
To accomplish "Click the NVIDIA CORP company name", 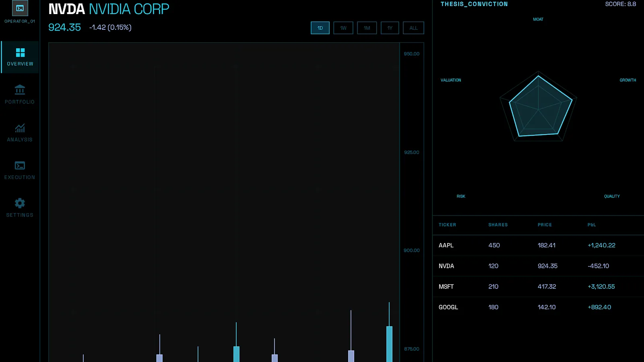I will point(129,9).
